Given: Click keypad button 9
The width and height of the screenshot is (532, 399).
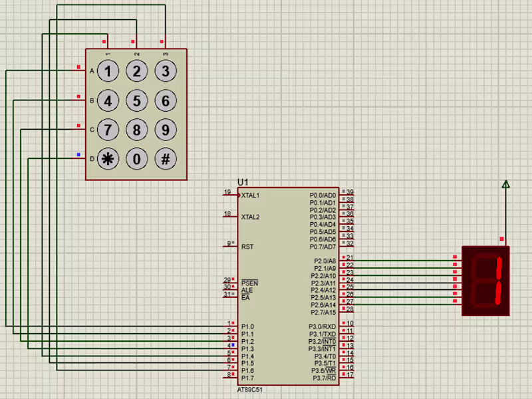Looking at the screenshot, I should point(166,130).
